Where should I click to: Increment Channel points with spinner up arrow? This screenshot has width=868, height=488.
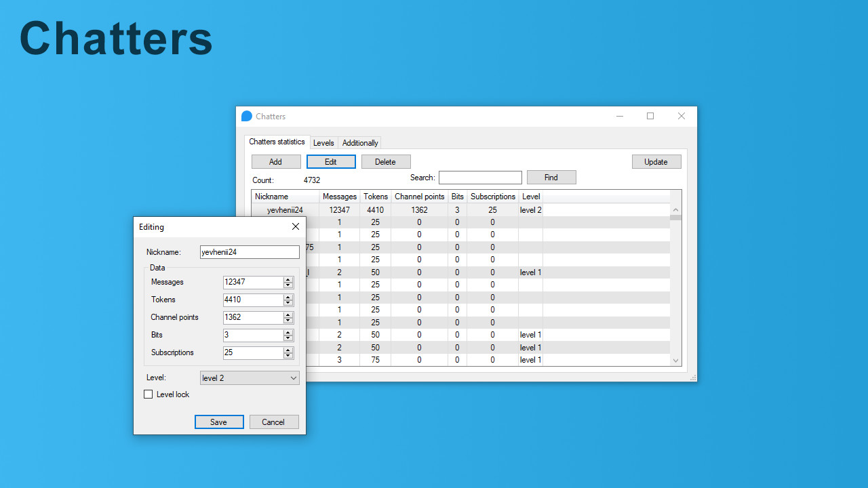coord(288,314)
